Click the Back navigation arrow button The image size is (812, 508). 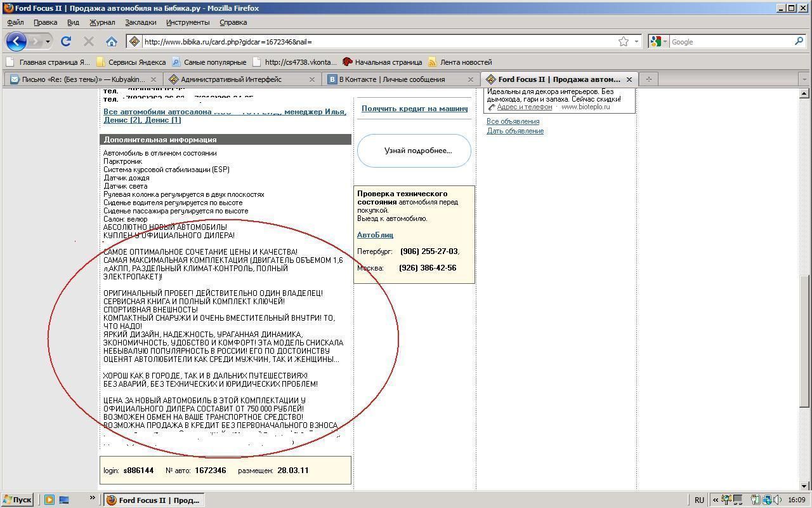16,42
